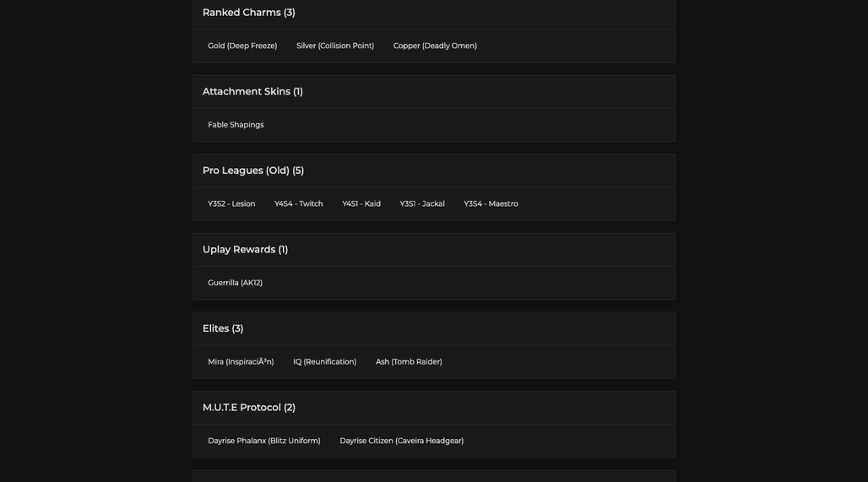
Task: Open Y3S4 - Maestro item
Action: tap(491, 203)
